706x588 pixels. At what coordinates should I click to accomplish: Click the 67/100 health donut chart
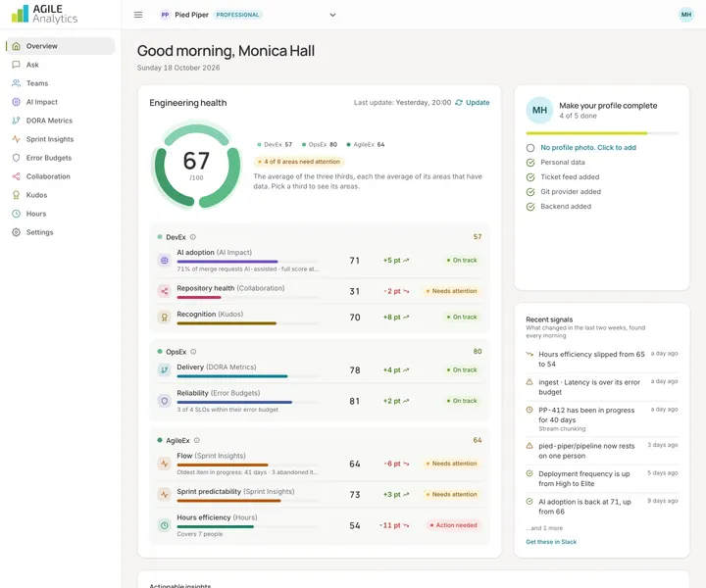click(x=197, y=166)
